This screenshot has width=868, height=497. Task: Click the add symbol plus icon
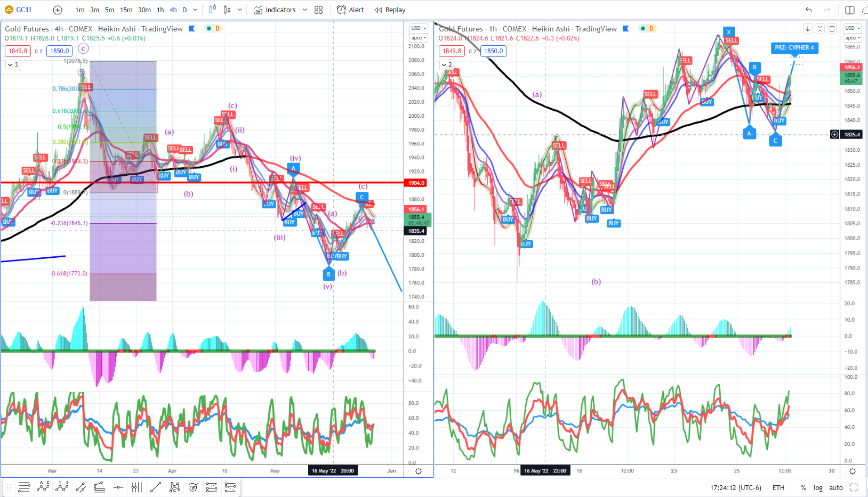click(58, 10)
